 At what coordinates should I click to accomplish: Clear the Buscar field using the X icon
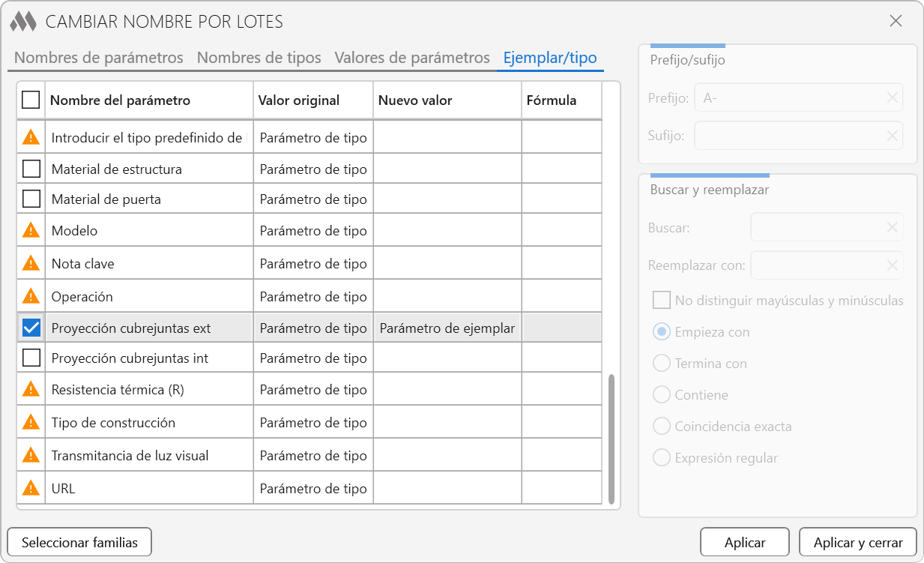point(892,228)
